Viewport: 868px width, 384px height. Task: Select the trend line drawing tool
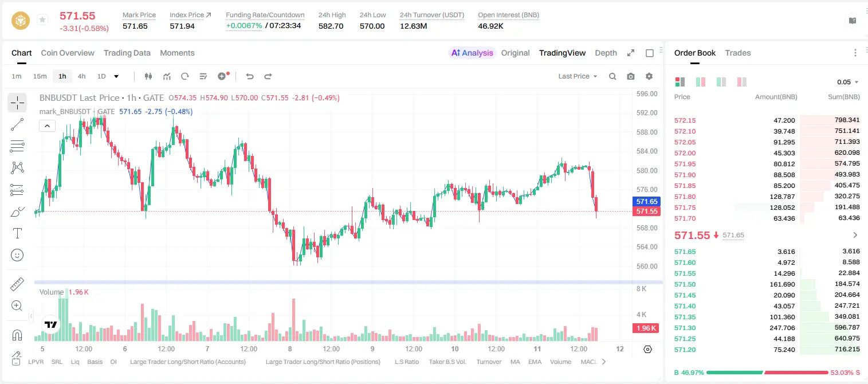(17, 124)
